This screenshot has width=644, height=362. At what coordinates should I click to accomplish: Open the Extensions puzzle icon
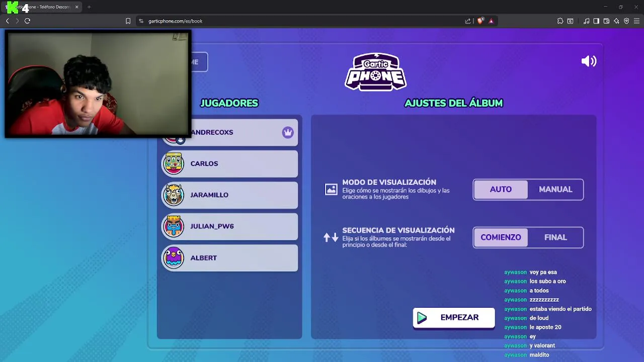(x=560, y=21)
